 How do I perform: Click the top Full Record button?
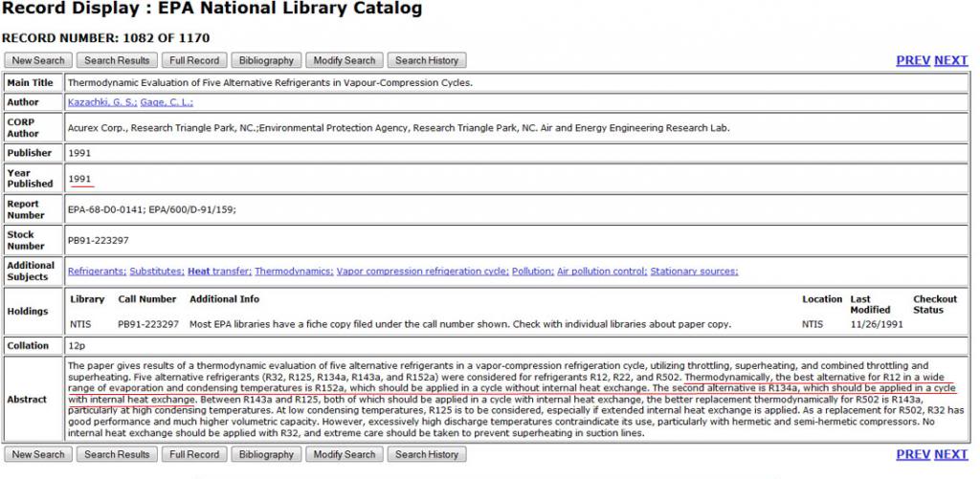(194, 60)
